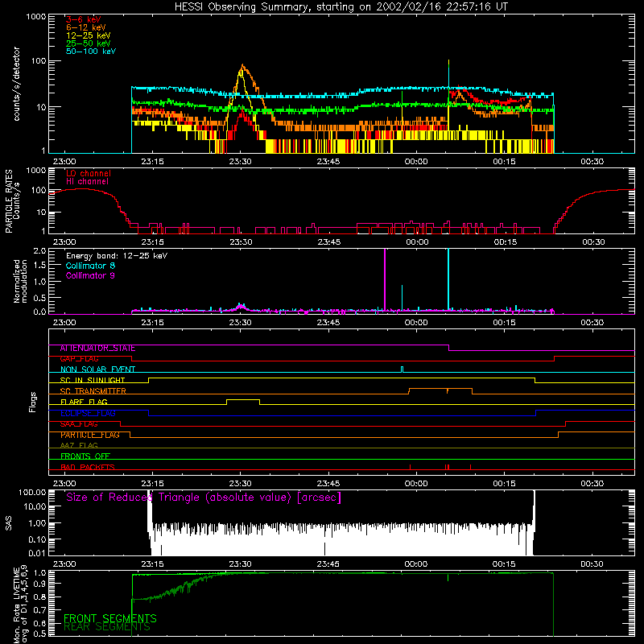
Task: Click the 00:15 tick label under the SAS plot
Action: pos(505,564)
